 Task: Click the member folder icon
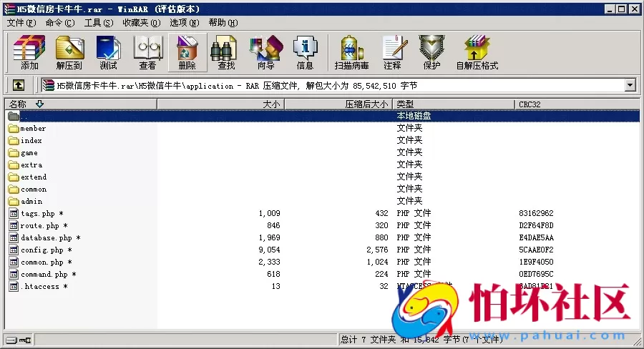click(14, 129)
